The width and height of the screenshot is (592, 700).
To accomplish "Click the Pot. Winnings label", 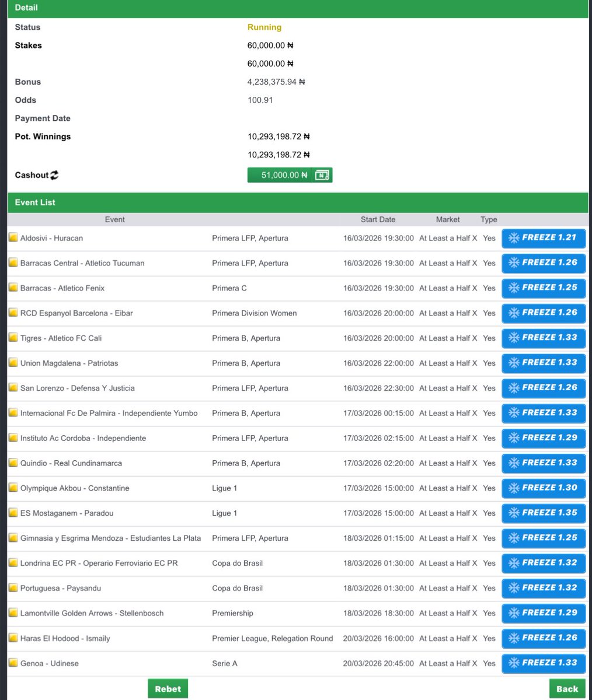I will click(43, 136).
